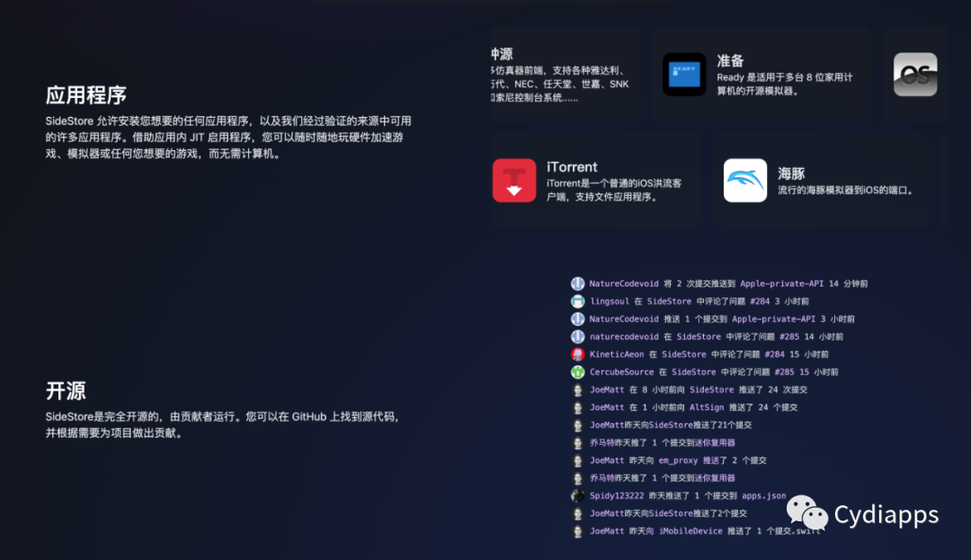Open lingsoul's username link
Image resolution: width=971 pixels, height=560 pixels.
(610, 301)
